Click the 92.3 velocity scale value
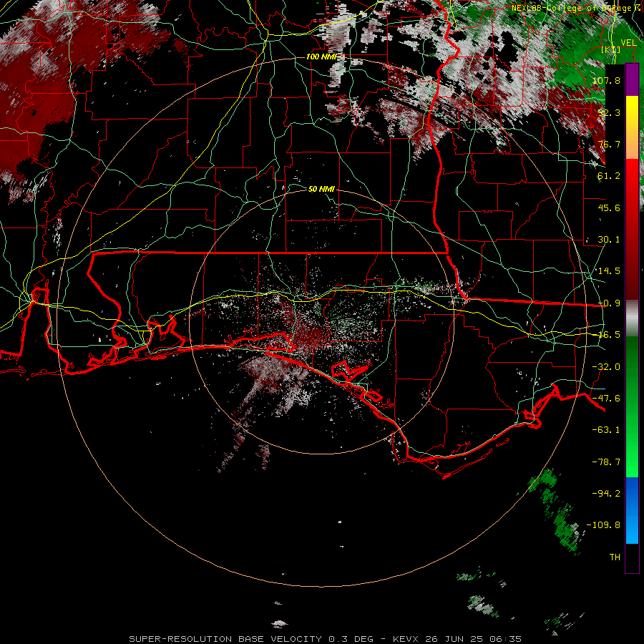644x644 pixels. (609, 112)
